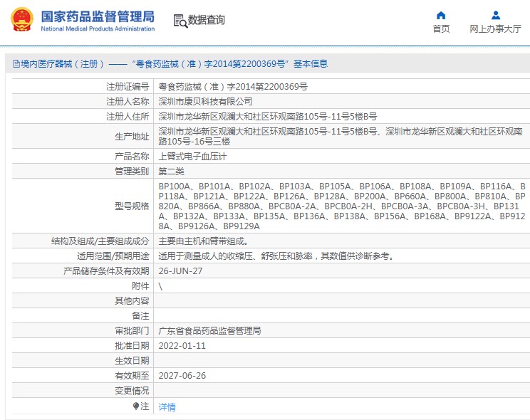Select category value 第二类
The height and width of the screenshot is (420, 530).
pyautogui.click(x=171, y=172)
